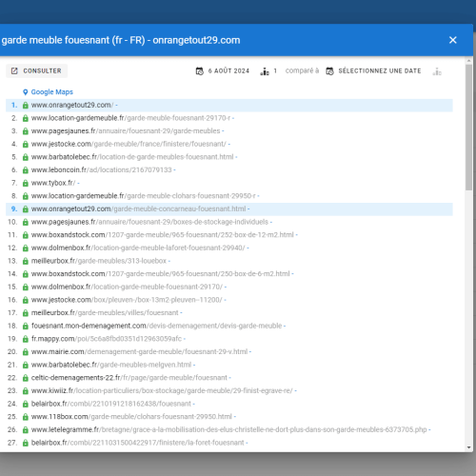
Task: Open barbatolebec.fr location-de-garde-meubles-fouesnant.html
Action: (x=132, y=157)
